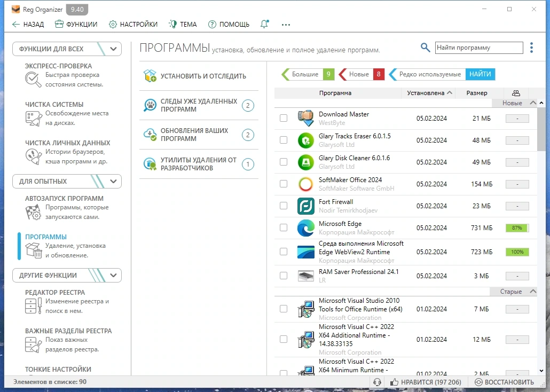Image resolution: width=550 pixels, height=392 pixels.
Task: Open the three-dot options menu beside search field
Action: click(x=531, y=48)
